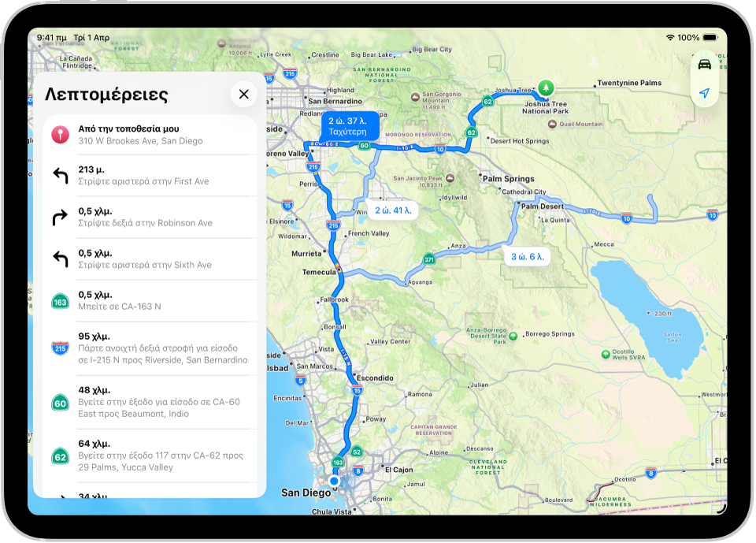Tap Escondido city label on map
The width and height of the screenshot is (756, 543).
click(375, 378)
